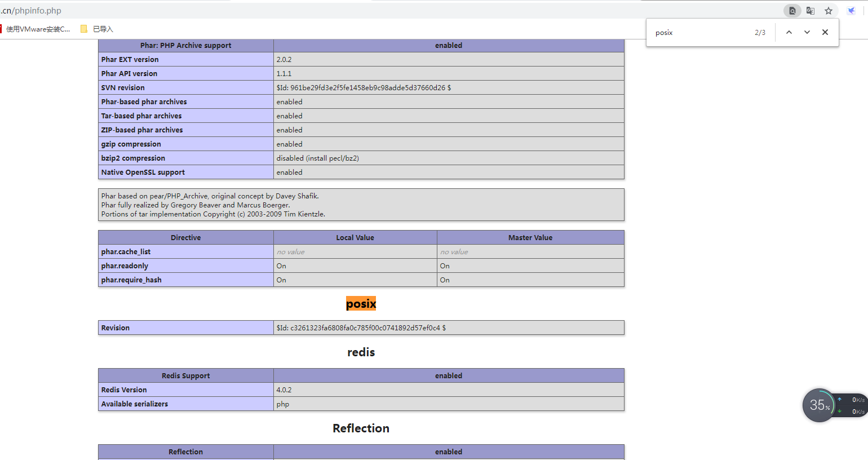Click the Redis Version value 4.0.2
868x460 pixels.
click(284, 390)
